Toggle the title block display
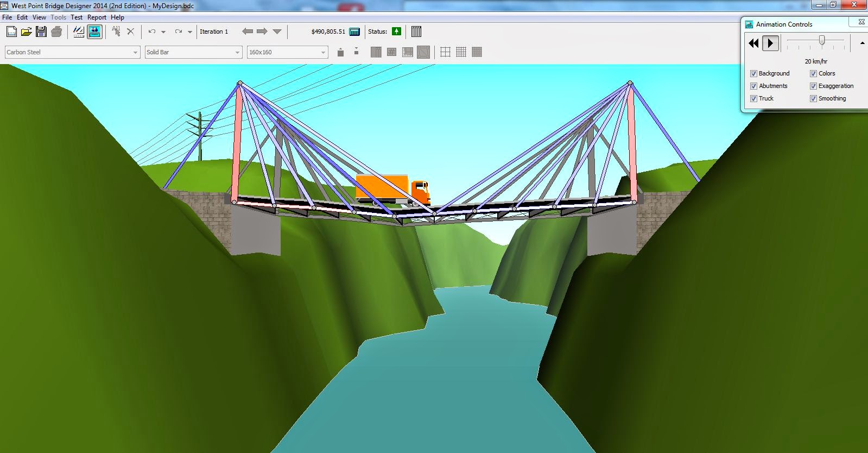Viewport: 868px width, 453px height. (x=408, y=52)
